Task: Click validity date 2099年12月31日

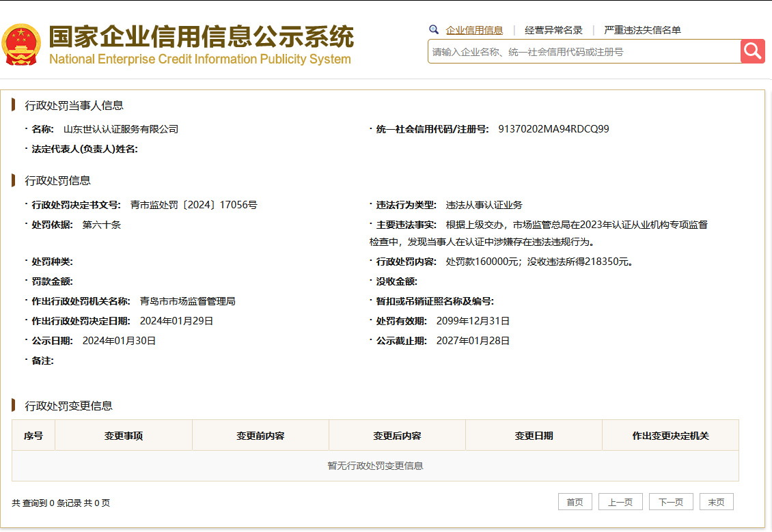Action: coord(473,321)
